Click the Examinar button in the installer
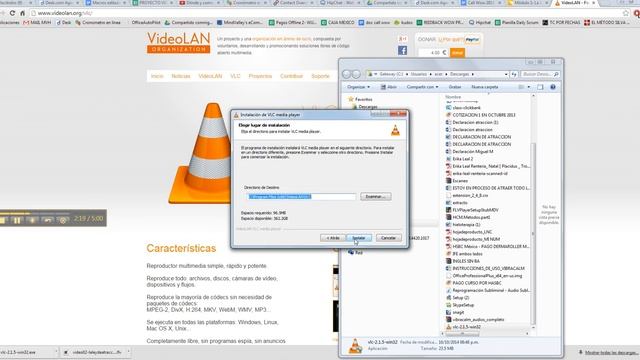The height and width of the screenshot is (360, 640). pyautogui.click(x=376, y=196)
